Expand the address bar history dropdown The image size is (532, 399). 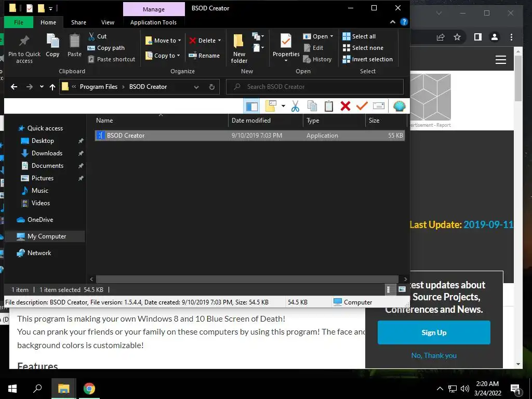(x=196, y=87)
